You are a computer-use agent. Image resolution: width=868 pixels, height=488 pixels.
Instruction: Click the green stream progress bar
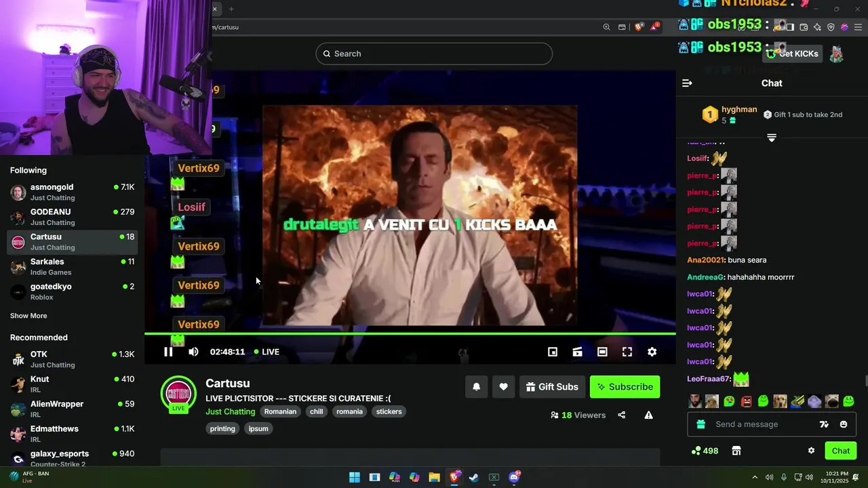point(410,333)
